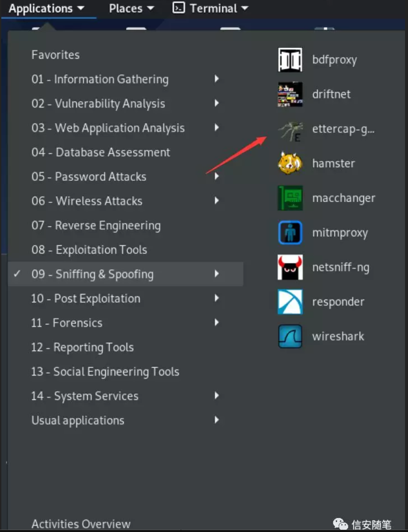Launch mitmproxy from its blue icon
408x532 pixels.
(290, 233)
